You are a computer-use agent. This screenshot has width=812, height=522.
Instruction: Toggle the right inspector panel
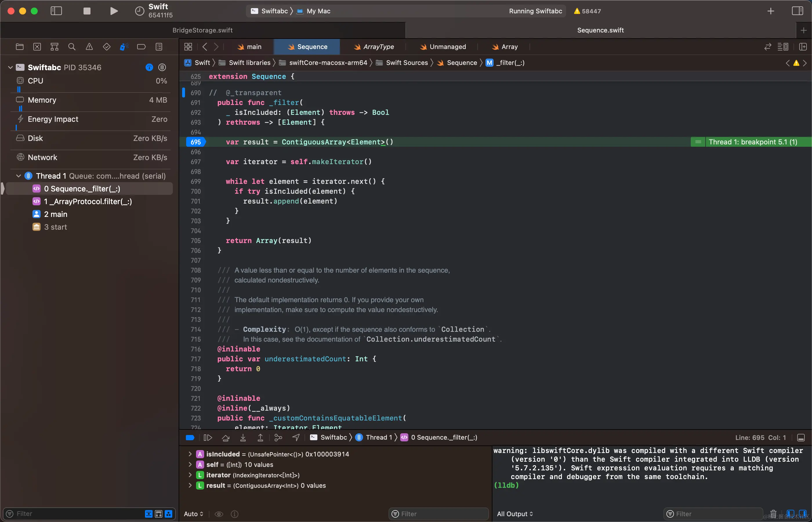tap(797, 11)
